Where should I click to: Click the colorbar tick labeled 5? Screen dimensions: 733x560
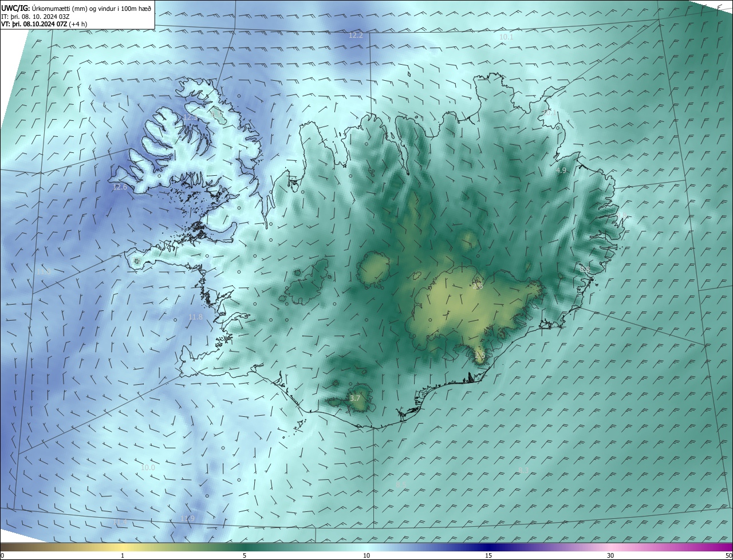245,555
